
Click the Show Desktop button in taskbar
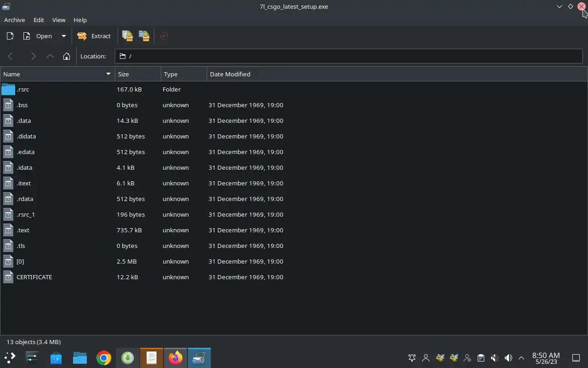(x=576, y=357)
